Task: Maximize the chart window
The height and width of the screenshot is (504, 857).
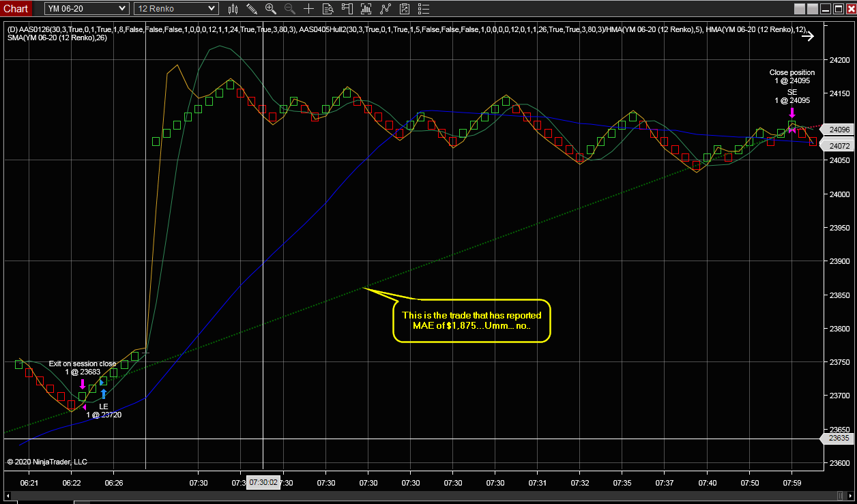Action: pos(839,9)
